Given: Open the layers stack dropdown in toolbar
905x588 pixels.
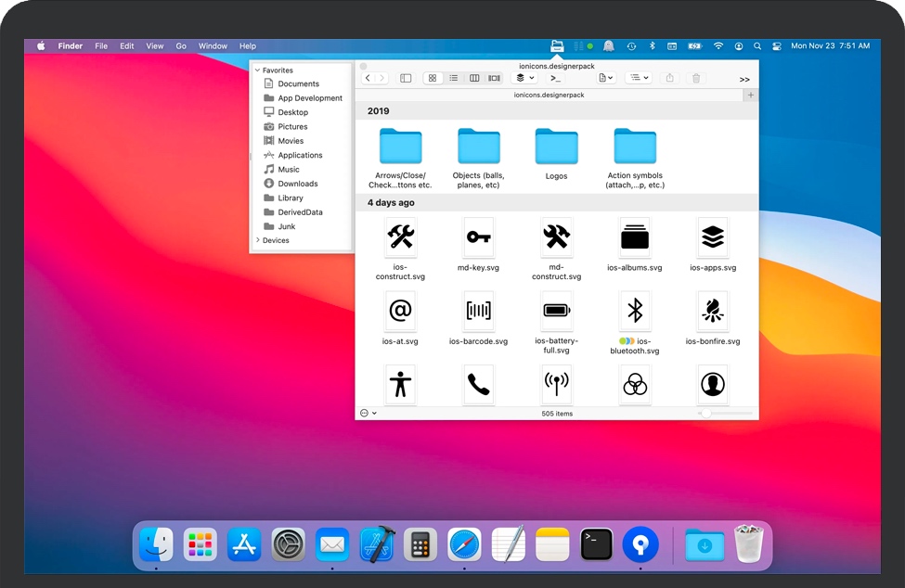Looking at the screenshot, I should coord(525,79).
